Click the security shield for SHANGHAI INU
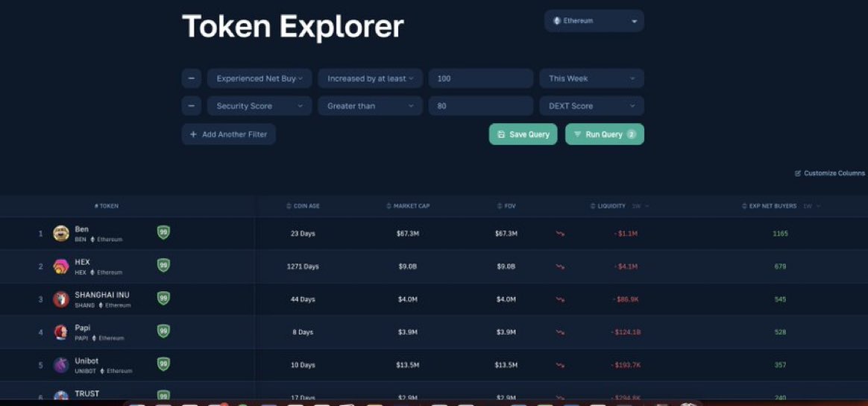The image size is (868, 406). pos(163,298)
